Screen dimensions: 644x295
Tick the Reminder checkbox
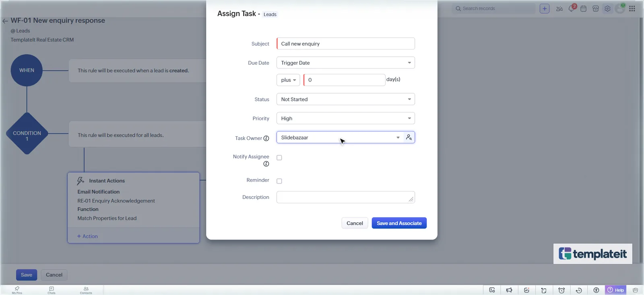(x=279, y=181)
